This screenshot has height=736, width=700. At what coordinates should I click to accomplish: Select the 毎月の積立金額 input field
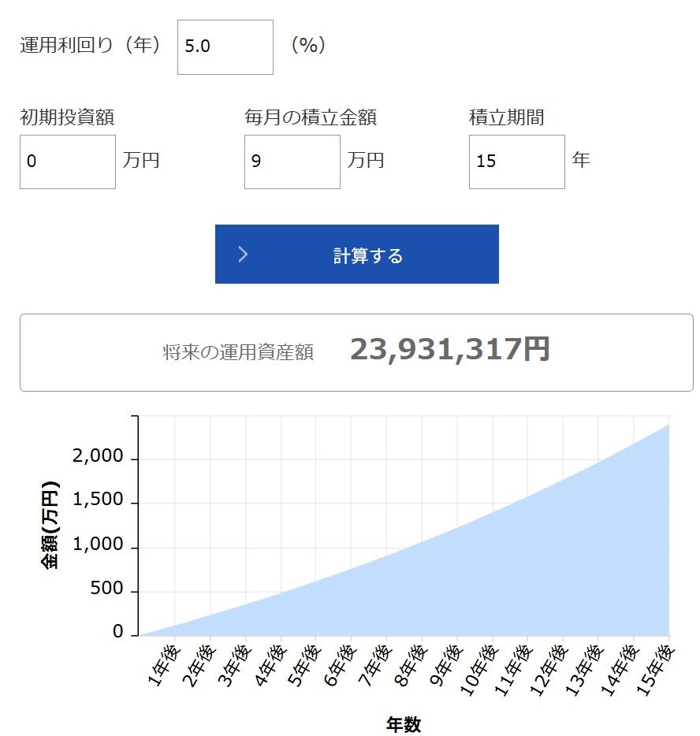[x=292, y=162]
